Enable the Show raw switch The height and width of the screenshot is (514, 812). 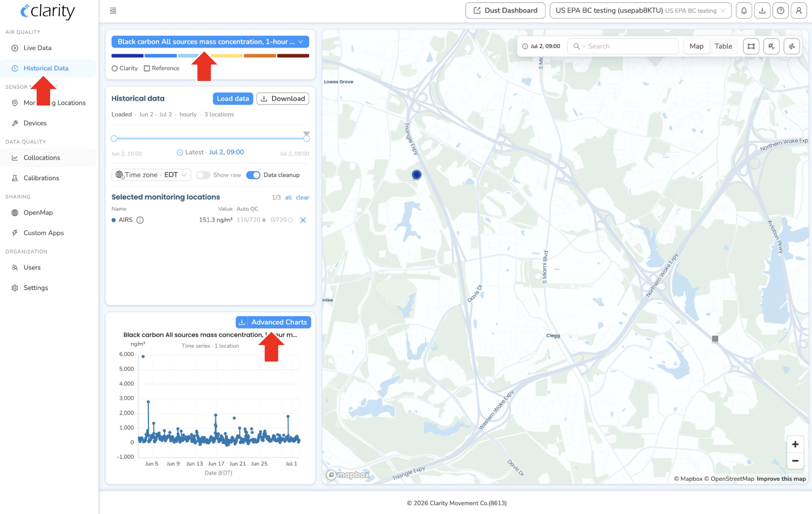203,175
